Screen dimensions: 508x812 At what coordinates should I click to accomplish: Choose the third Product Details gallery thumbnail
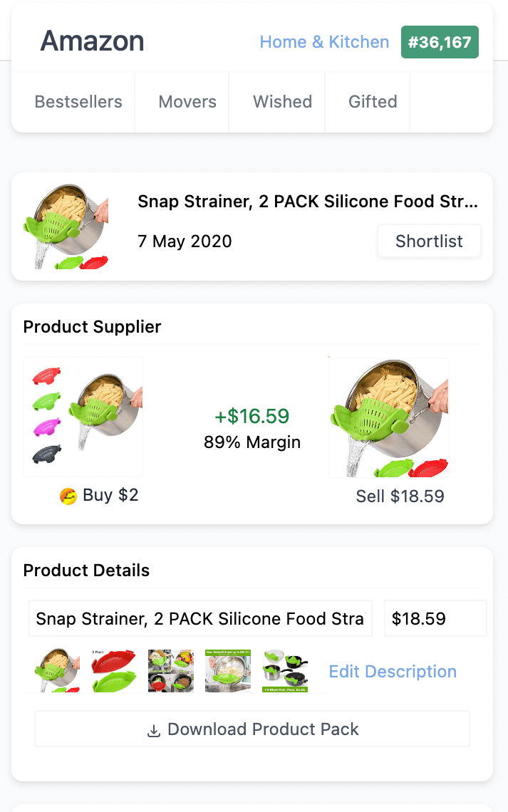(171, 670)
